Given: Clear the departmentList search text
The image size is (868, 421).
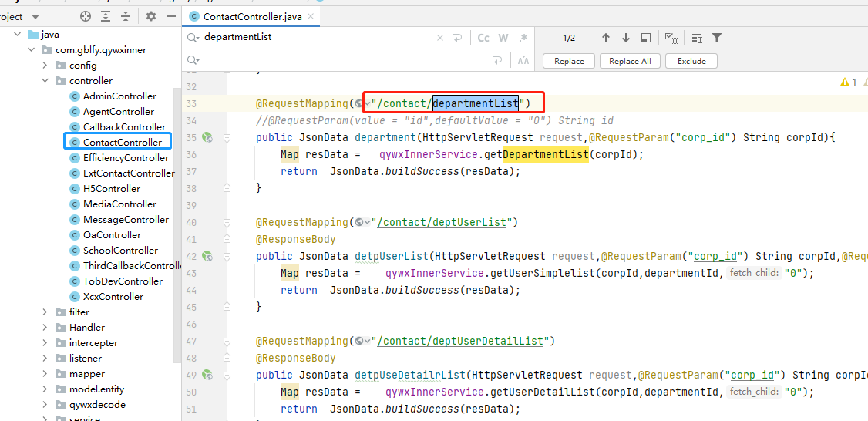Looking at the screenshot, I should coord(440,39).
